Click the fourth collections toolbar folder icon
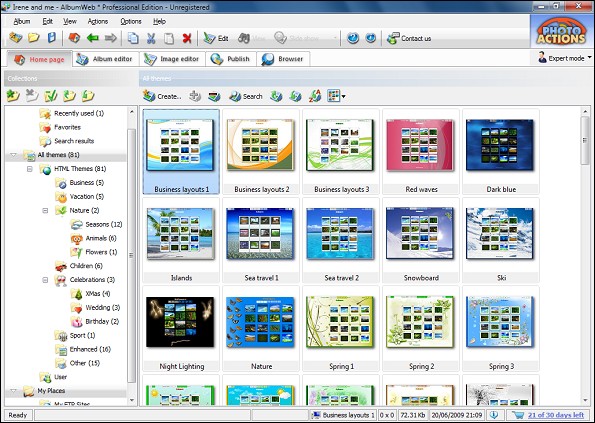This screenshot has height=423, width=595. pyautogui.click(x=69, y=96)
